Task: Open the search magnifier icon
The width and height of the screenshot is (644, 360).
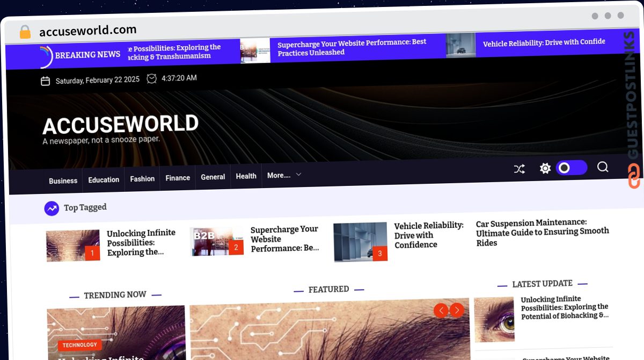Action: click(x=603, y=167)
